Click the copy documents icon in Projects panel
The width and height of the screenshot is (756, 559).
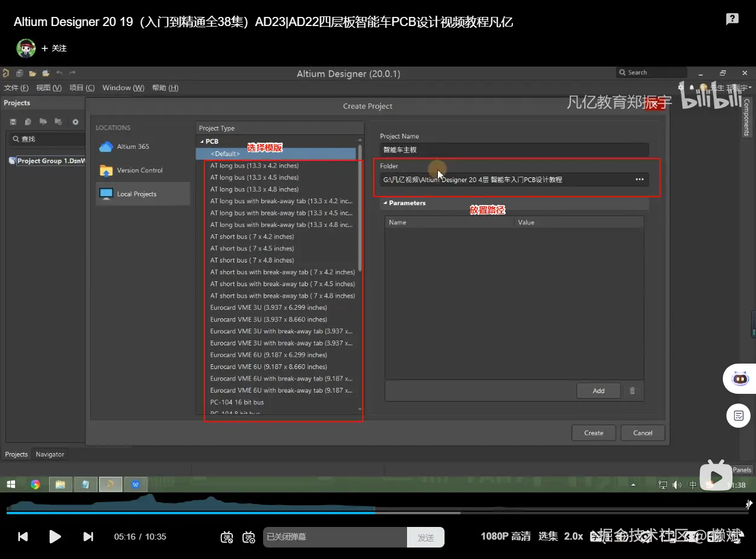click(x=28, y=122)
